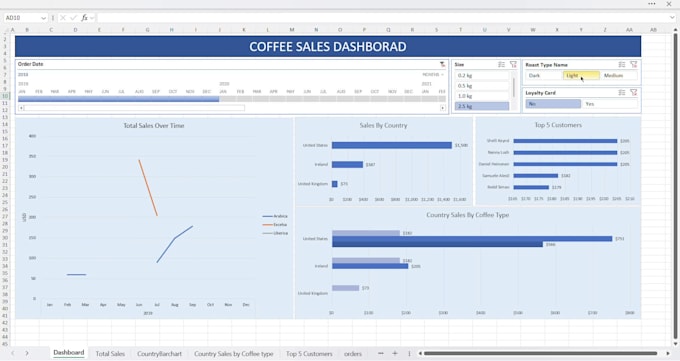Image resolution: width=680 pixels, height=361 pixels.
Task: Select the 1.0 kg size option
Action: point(482,96)
